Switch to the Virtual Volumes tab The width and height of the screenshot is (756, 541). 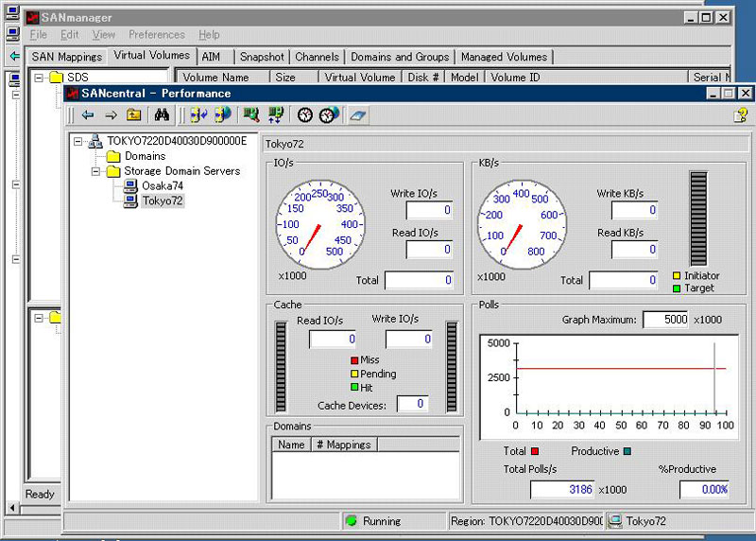point(151,55)
